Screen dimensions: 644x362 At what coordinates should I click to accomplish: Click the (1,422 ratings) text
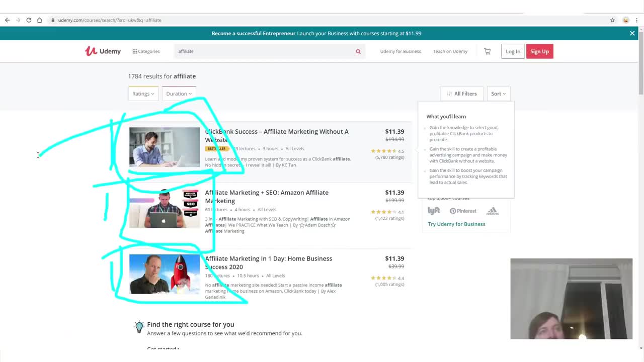point(389,218)
